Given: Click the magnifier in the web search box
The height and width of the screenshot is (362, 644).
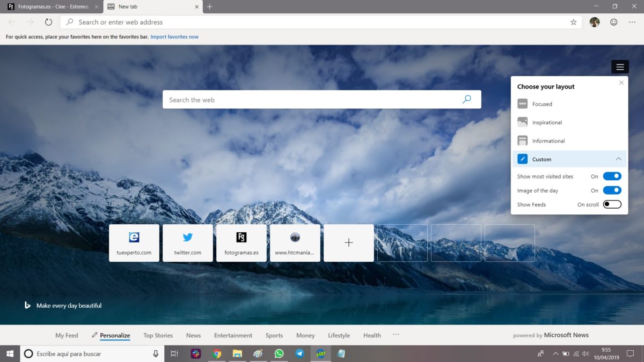Looking at the screenshot, I should [466, 99].
